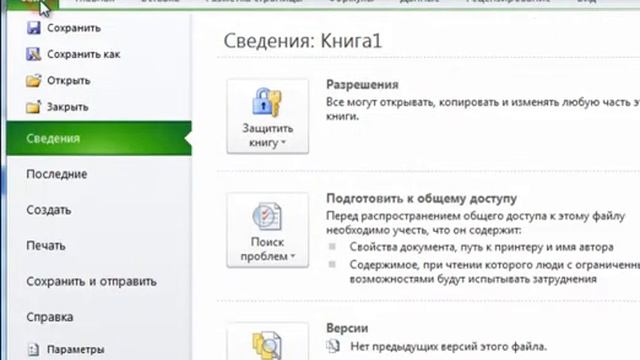Click the Версии document icon next to text
This screenshot has width=640, height=360.
tap(333, 346)
